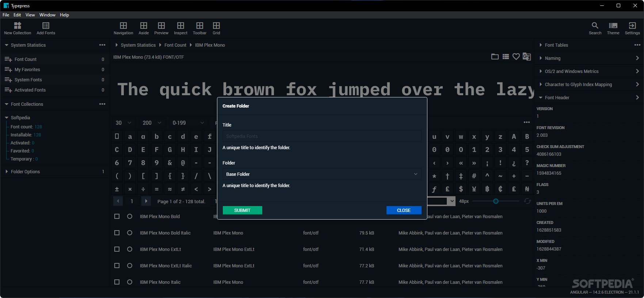Check the IBM Plex Mono Bold checkbox
The width and height of the screenshot is (644, 298).
pyautogui.click(x=117, y=216)
